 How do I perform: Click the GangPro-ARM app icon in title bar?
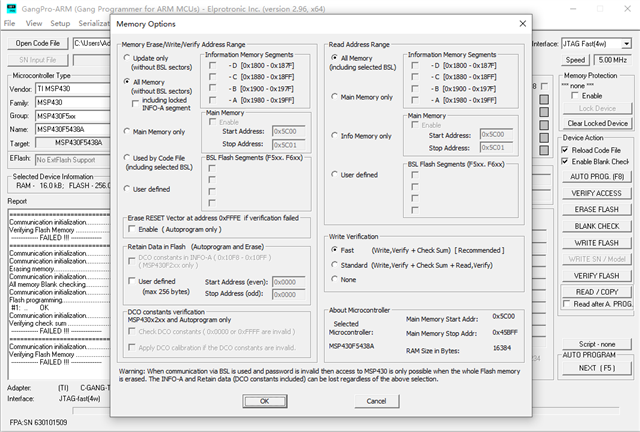point(12,8)
